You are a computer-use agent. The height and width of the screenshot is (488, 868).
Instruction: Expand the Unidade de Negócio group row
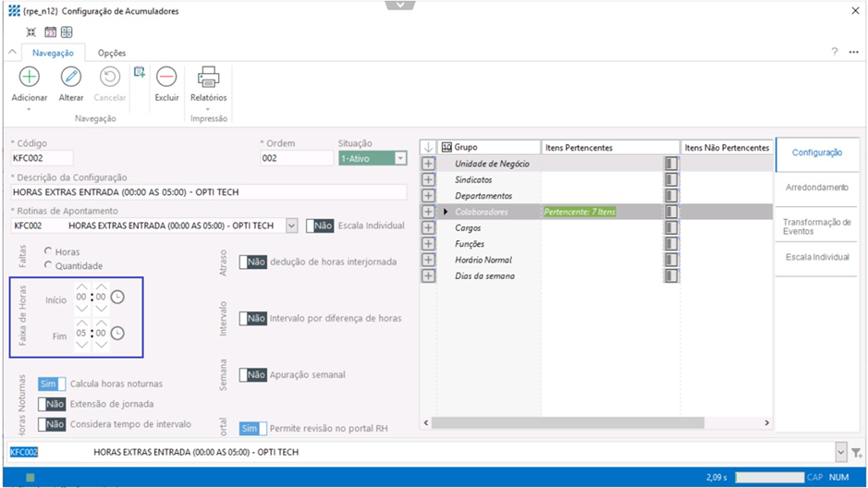pyautogui.click(x=428, y=164)
